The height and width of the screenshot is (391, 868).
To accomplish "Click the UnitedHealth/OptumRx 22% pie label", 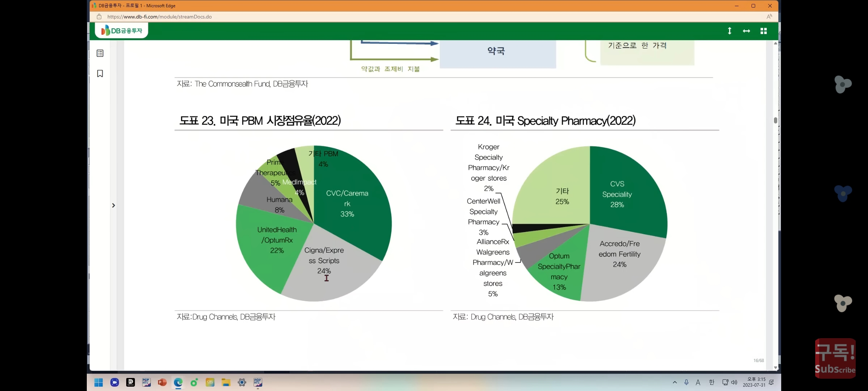I will click(277, 240).
